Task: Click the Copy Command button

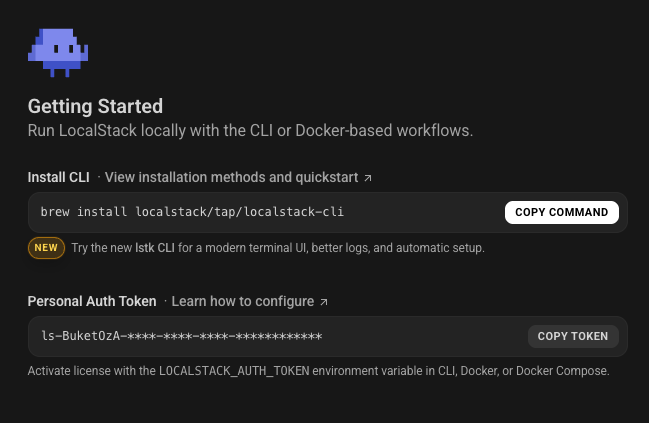Action: (x=562, y=212)
